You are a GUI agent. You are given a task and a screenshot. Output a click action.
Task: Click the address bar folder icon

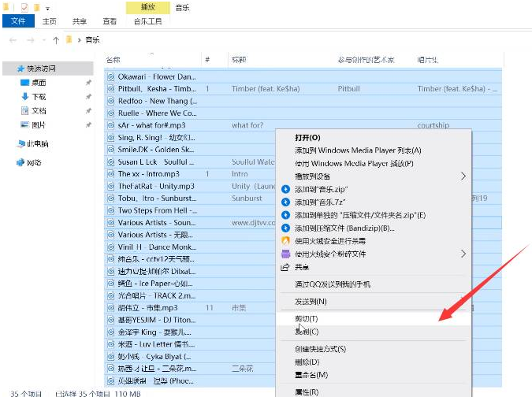point(69,39)
